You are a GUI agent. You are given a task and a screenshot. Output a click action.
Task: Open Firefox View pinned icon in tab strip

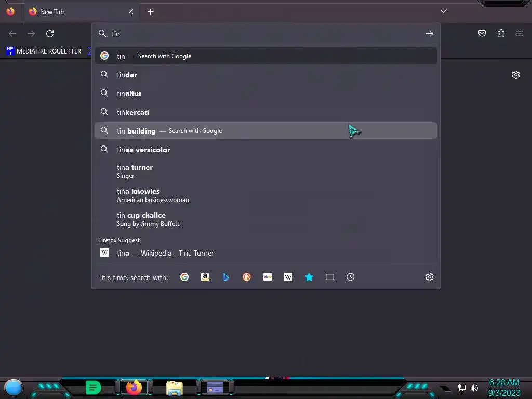pyautogui.click(x=10, y=11)
